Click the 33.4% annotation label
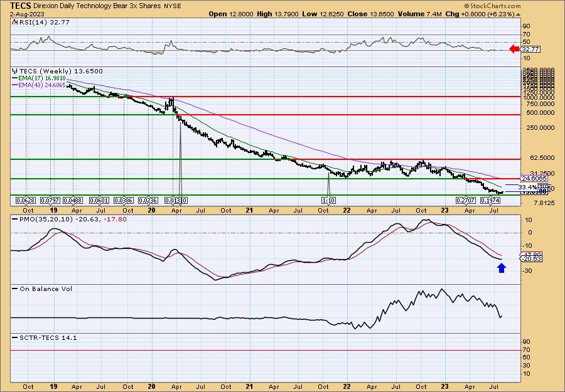This screenshot has width=565, height=392. tap(527, 188)
